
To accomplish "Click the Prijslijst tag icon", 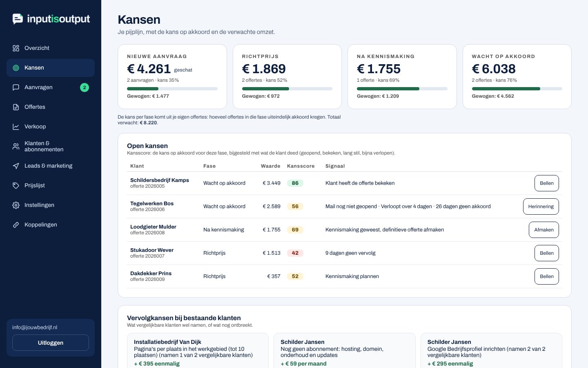I will tap(16, 186).
